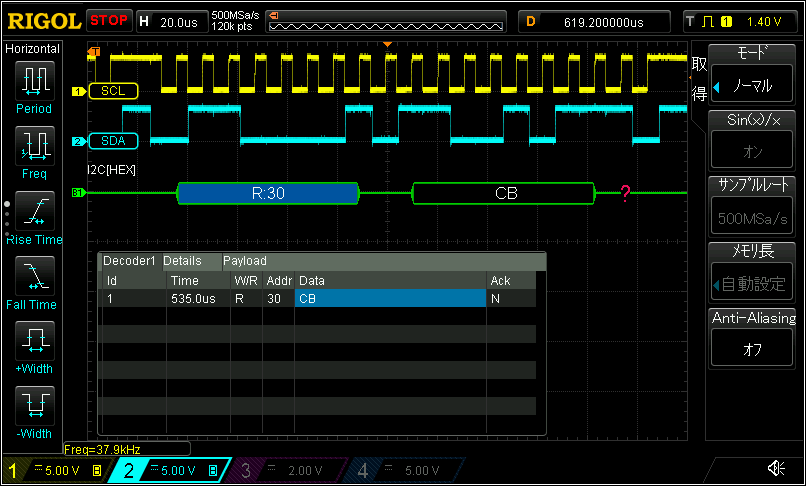Click the 500MSa/s 120k pts readout

click(x=235, y=21)
